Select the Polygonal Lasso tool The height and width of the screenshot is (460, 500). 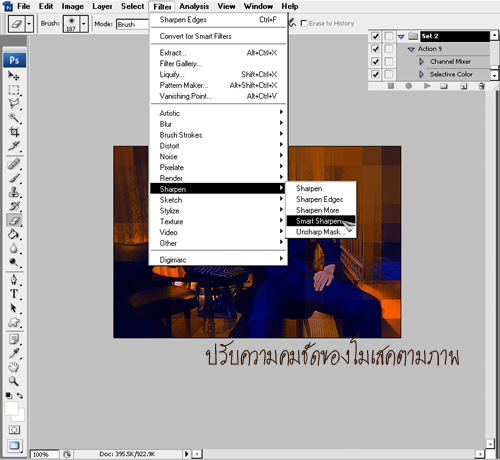(14, 104)
